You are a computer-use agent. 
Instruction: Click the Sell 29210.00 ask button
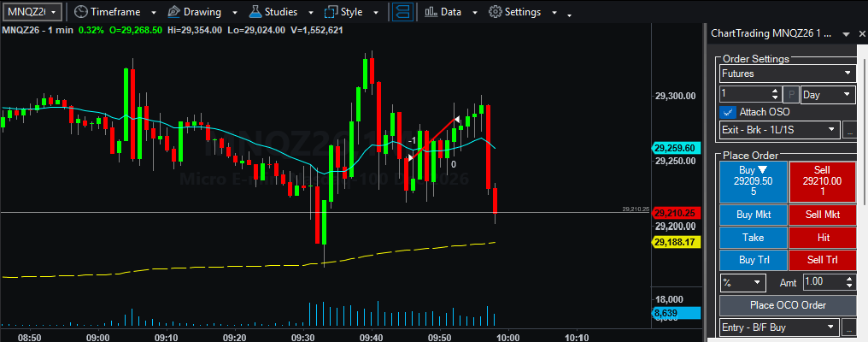[x=822, y=182]
